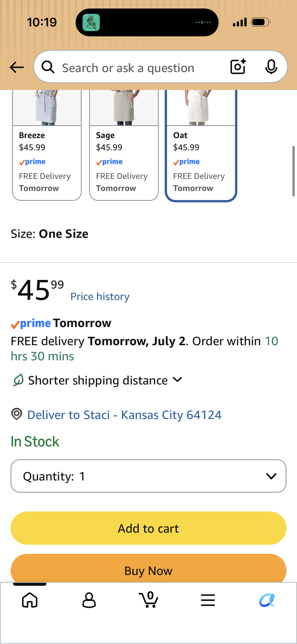Screen dimensions: 297x644
Task: Tap Add to cart button
Action: point(148,528)
